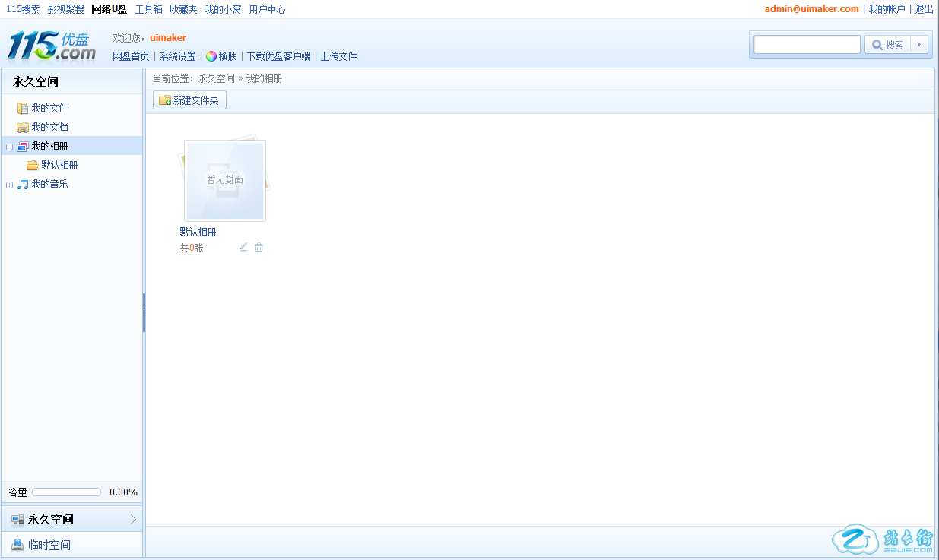This screenshot has width=939, height=560.
Task: Open 工具箱 in the top menu
Action: 148,9
